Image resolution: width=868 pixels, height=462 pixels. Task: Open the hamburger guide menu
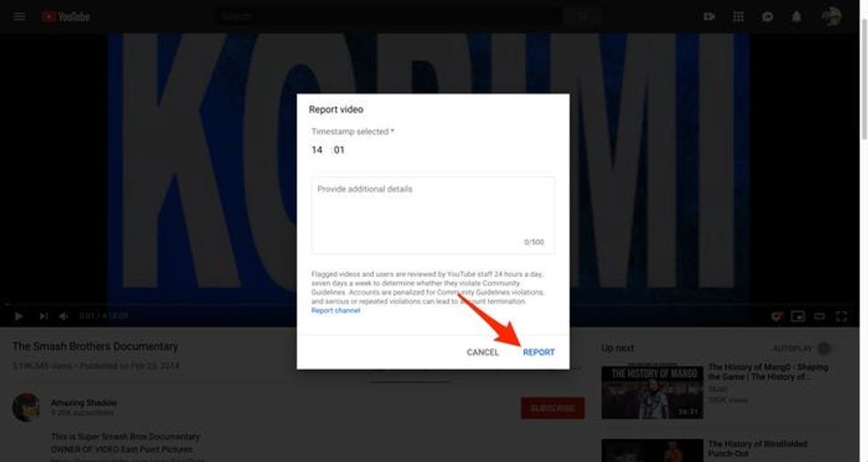[x=19, y=16]
